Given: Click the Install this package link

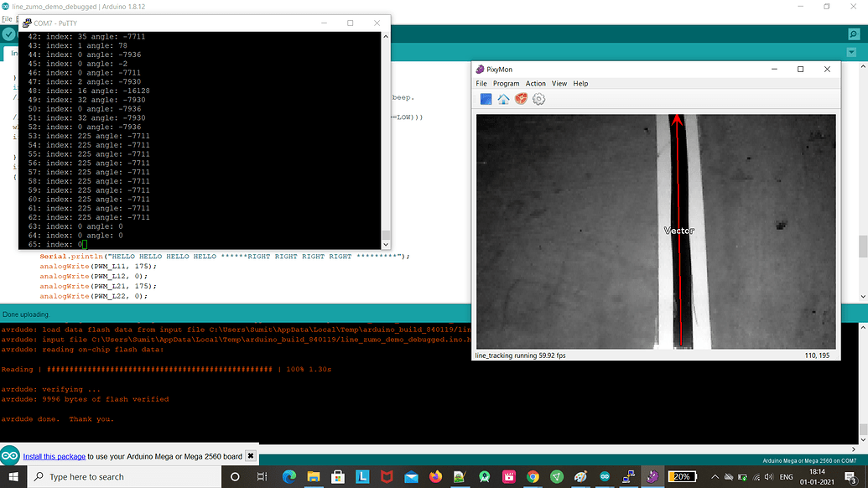Looking at the screenshot, I should [54, 458].
